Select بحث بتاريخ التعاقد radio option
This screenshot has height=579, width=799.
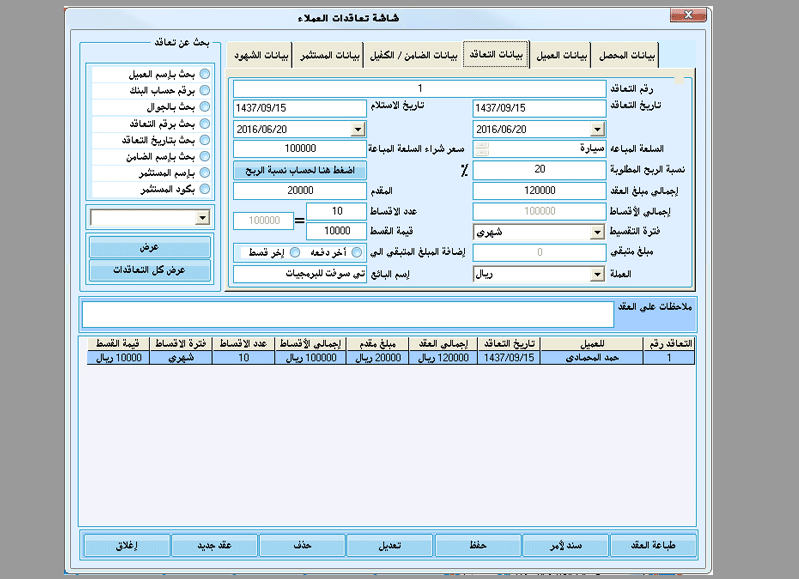204,140
